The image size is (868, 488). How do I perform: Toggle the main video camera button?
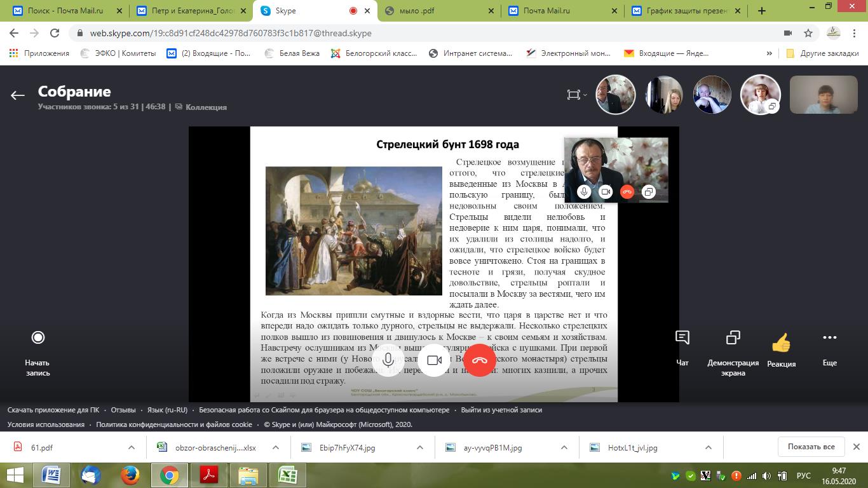(434, 360)
